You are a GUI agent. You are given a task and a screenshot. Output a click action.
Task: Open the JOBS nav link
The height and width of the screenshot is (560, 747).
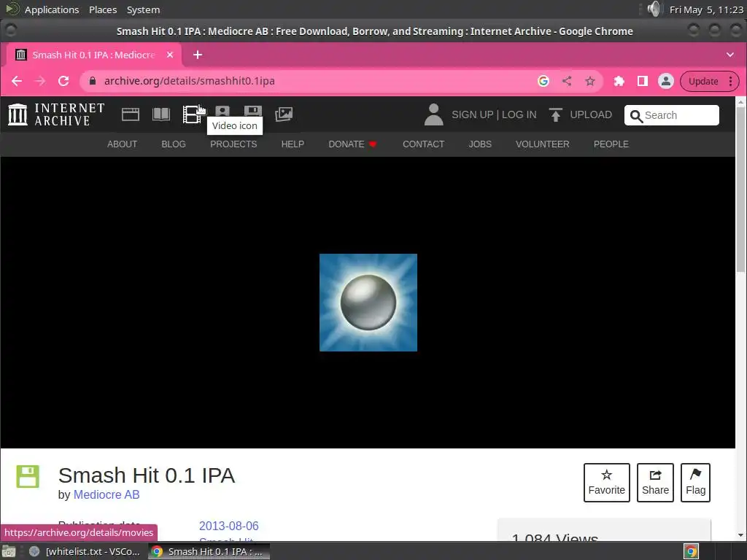click(x=480, y=144)
